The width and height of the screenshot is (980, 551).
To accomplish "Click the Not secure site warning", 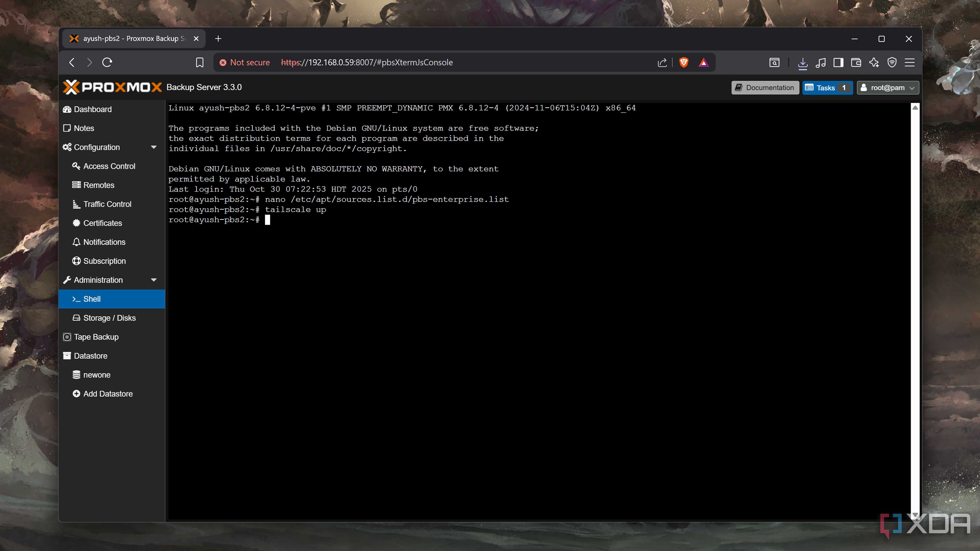I will tap(245, 62).
